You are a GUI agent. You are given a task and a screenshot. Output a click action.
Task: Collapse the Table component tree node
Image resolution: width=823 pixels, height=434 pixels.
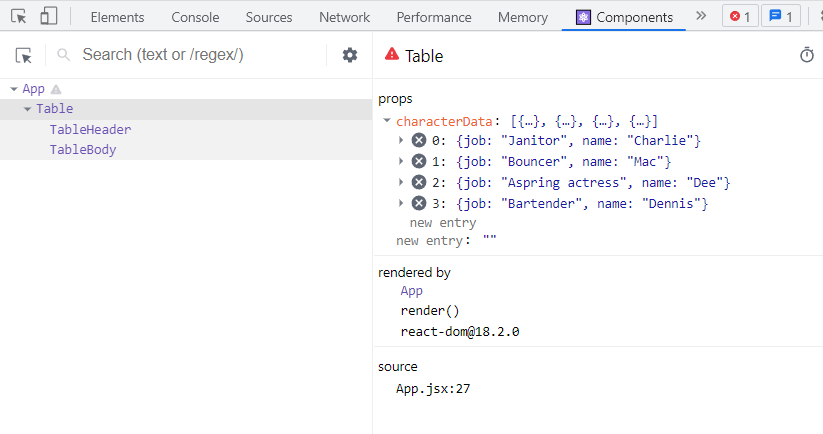27,108
